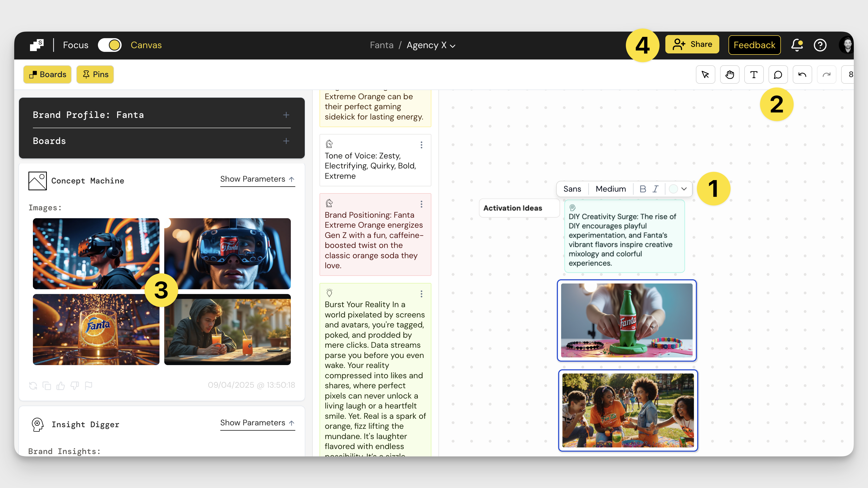868x488 pixels.
Task: Open the Fanta glass image thumbnail
Action: [x=96, y=329]
